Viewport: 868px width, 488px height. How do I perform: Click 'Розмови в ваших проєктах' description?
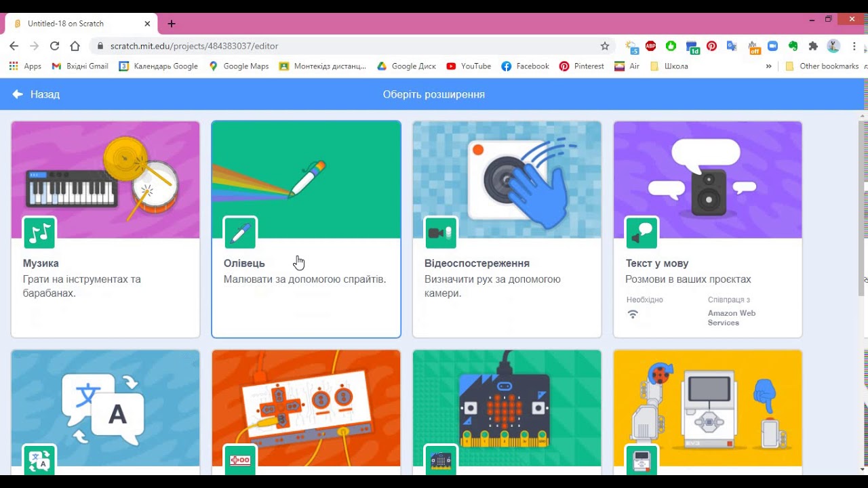688,279
